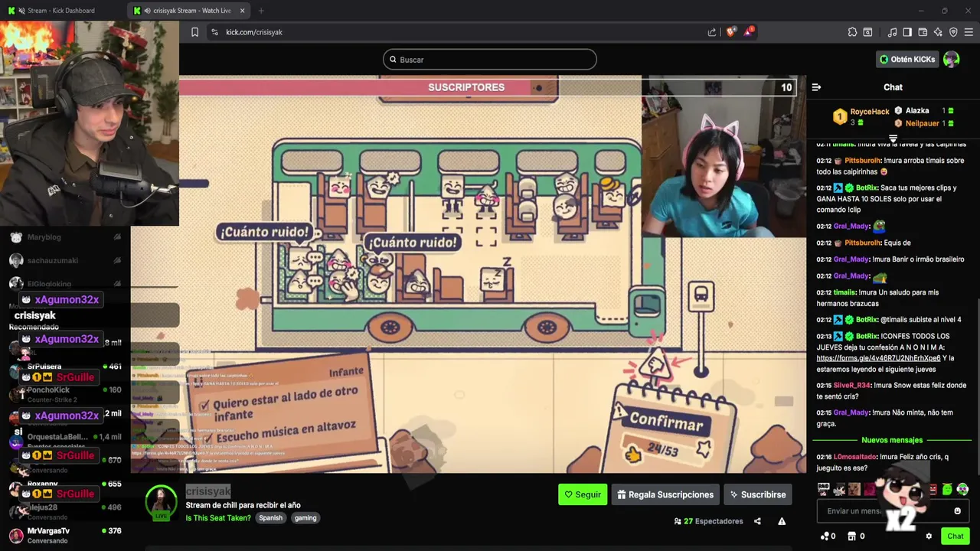
Task: Select the green blob emote
Action: point(947,489)
